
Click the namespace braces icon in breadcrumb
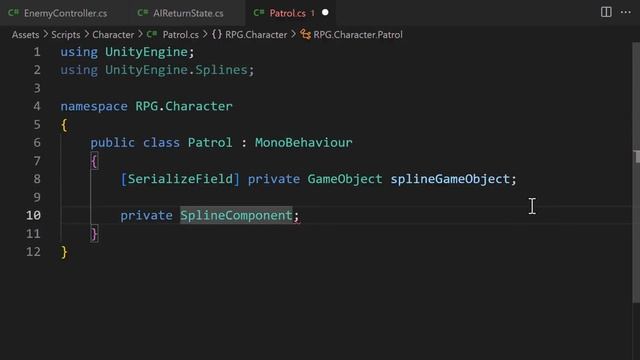[217, 35]
